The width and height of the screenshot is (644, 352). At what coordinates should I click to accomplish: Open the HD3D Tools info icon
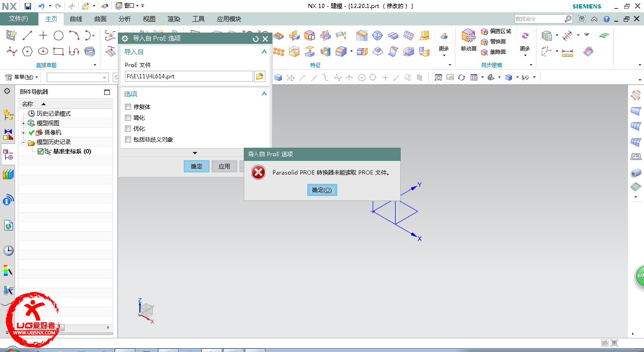pyautogui.click(x=8, y=200)
